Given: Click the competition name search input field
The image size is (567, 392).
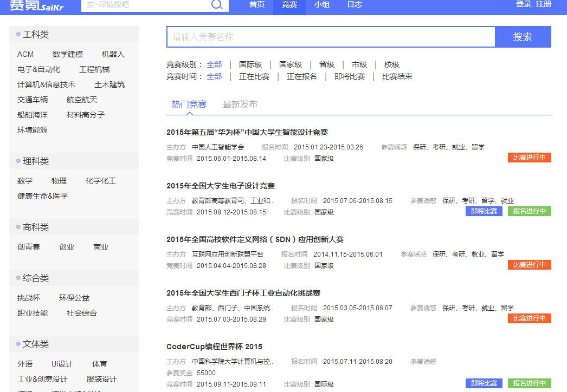Looking at the screenshot, I should pyautogui.click(x=331, y=37).
